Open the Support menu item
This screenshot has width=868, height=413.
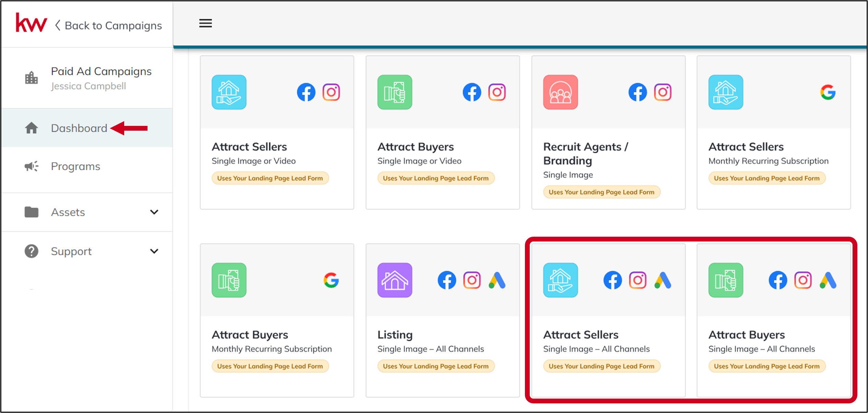tap(87, 251)
